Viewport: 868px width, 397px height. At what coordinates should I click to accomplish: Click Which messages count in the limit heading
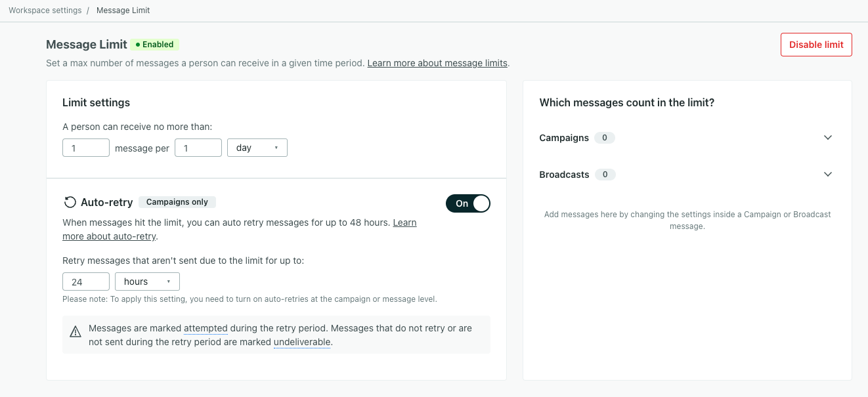pyautogui.click(x=626, y=102)
